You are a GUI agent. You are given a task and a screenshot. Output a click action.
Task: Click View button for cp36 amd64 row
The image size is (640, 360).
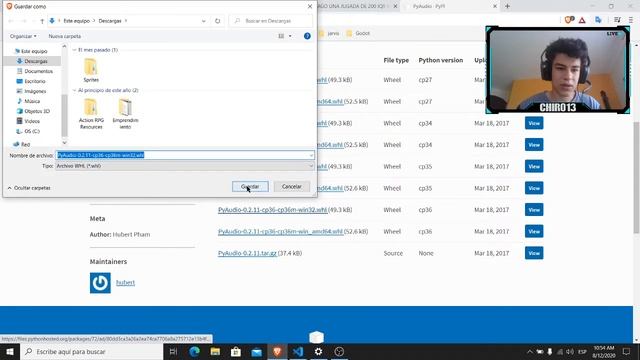tap(534, 231)
